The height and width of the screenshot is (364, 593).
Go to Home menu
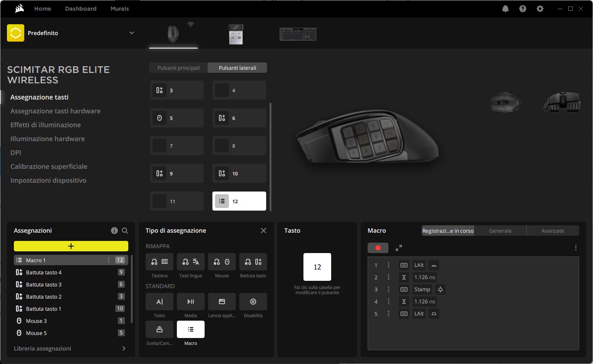point(42,9)
